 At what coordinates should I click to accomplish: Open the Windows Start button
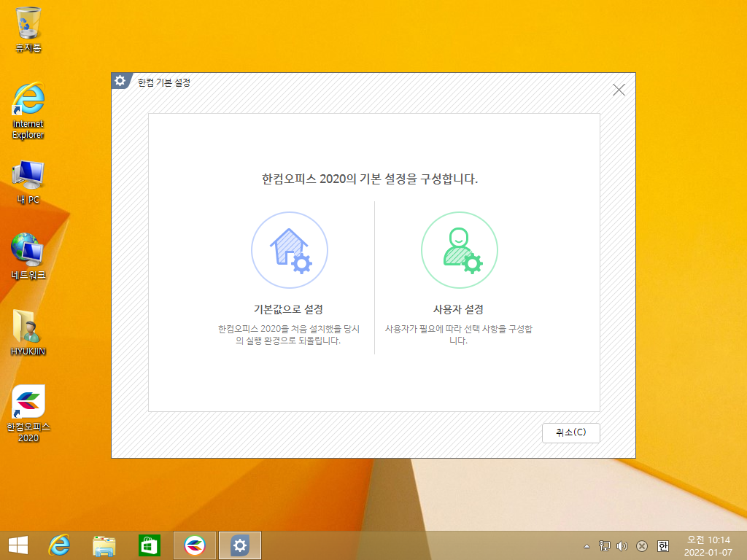tap(18, 545)
